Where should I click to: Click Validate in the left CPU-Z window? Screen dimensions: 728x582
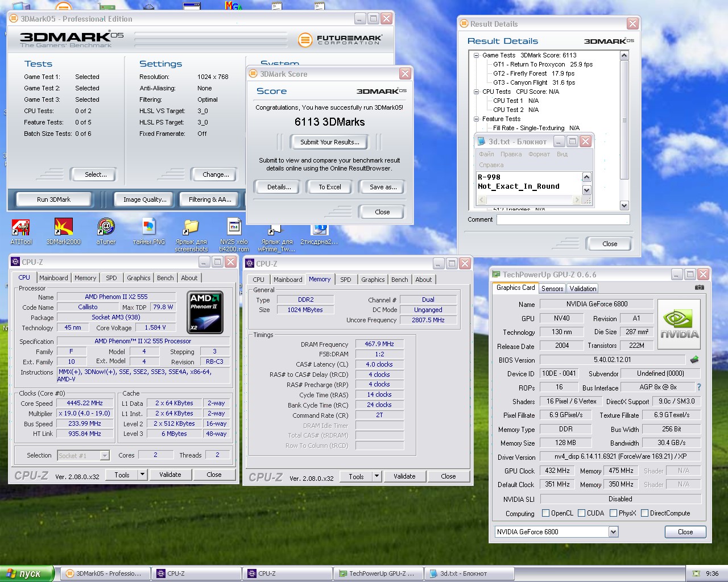(x=170, y=475)
